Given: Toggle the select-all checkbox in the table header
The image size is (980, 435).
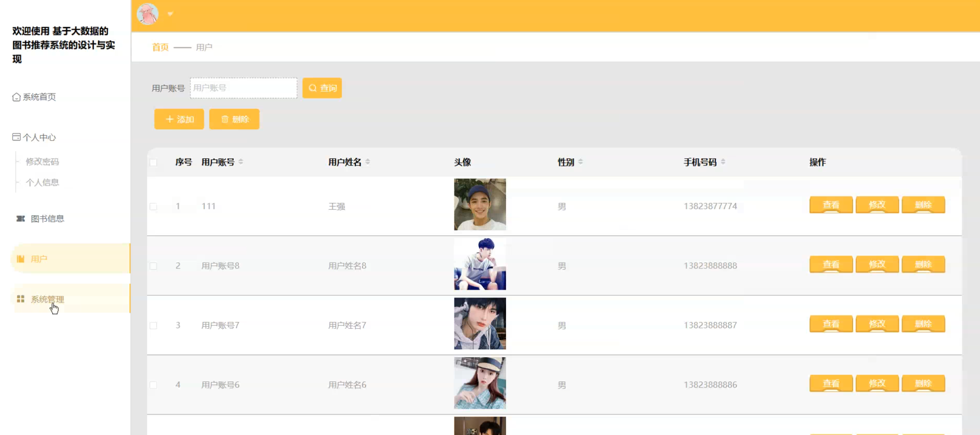Looking at the screenshot, I should (x=153, y=162).
